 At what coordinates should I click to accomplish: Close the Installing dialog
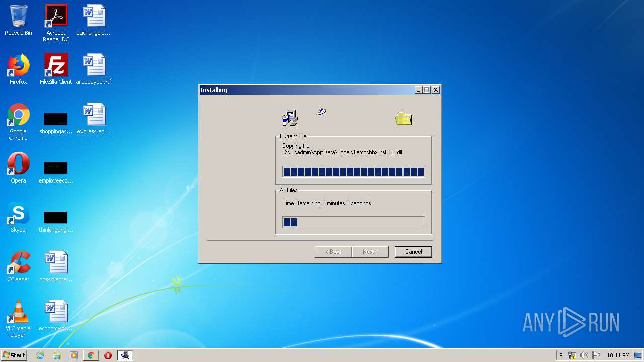(436, 90)
